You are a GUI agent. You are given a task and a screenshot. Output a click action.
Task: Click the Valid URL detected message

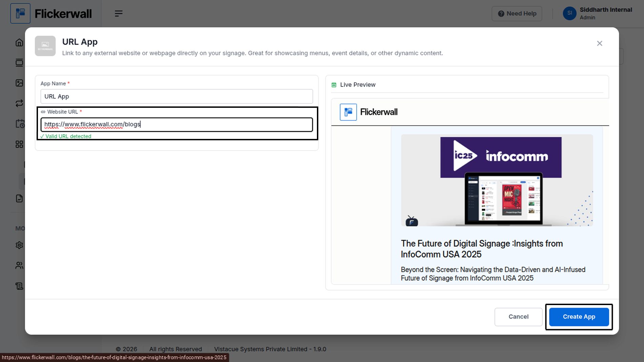pyautogui.click(x=66, y=136)
